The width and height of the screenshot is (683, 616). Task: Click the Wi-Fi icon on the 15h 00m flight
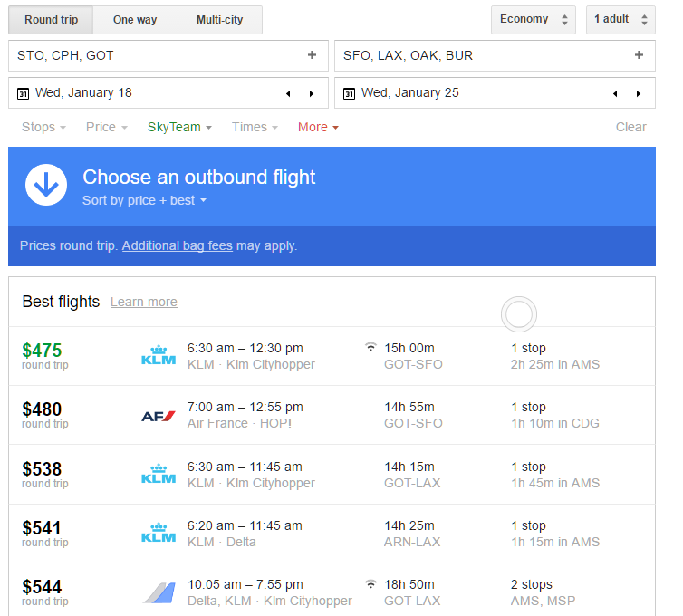(370, 347)
